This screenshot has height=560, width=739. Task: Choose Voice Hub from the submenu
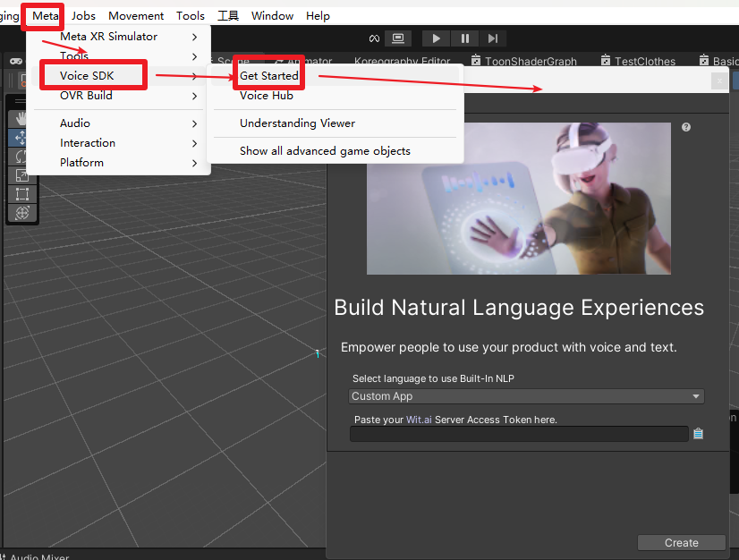point(336,96)
